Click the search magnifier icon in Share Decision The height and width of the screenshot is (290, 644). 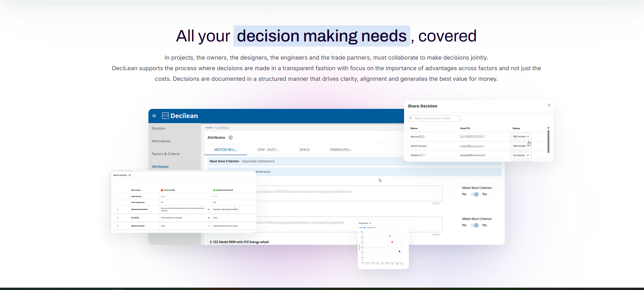tap(411, 118)
